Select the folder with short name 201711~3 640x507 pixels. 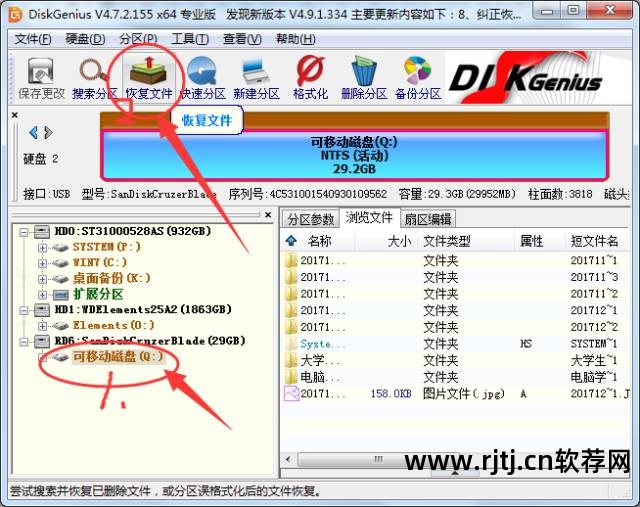pos(456,277)
